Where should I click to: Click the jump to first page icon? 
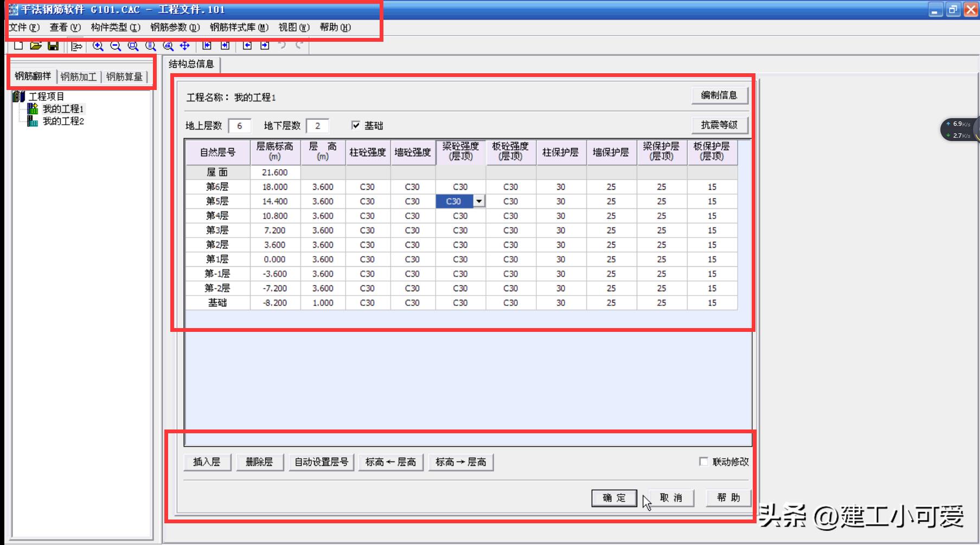point(207,46)
